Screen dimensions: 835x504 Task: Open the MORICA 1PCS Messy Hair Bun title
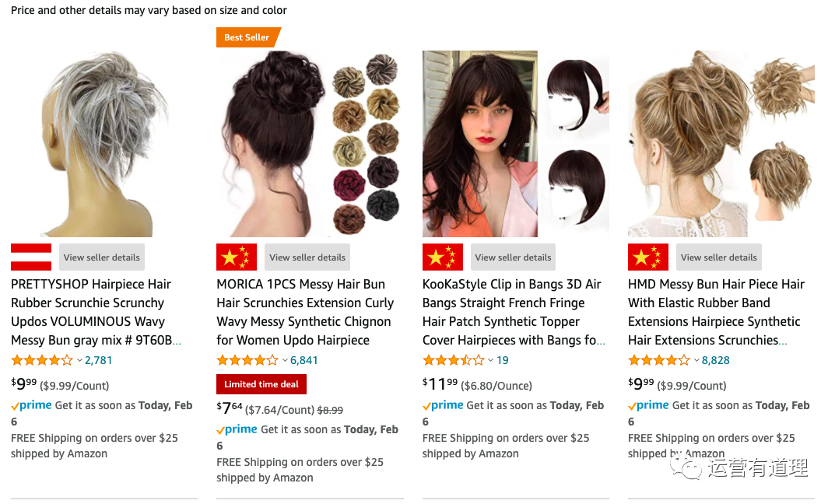[x=305, y=312]
